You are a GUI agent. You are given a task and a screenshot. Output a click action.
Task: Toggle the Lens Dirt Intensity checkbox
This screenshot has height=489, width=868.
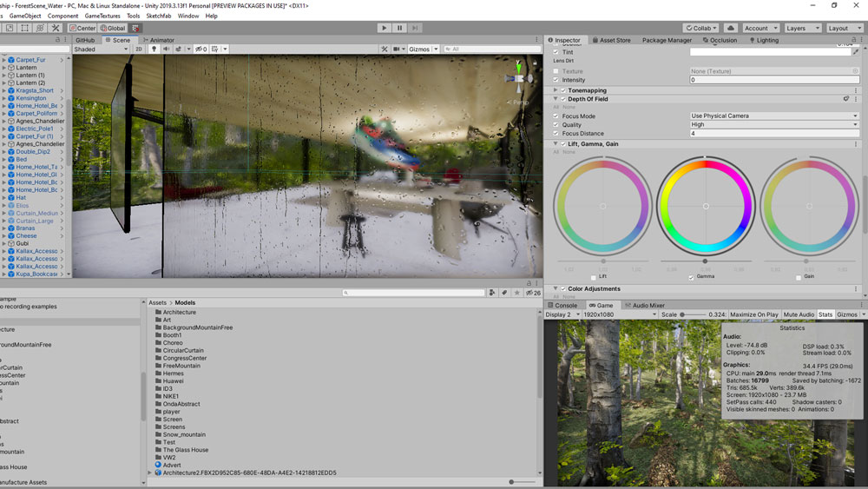(x=556, y=80)
